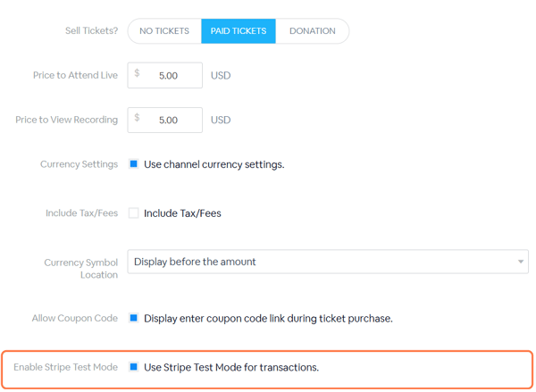536x392 pixels.
Task: Click the Use channel currency settings text
Action: (214, 164)
